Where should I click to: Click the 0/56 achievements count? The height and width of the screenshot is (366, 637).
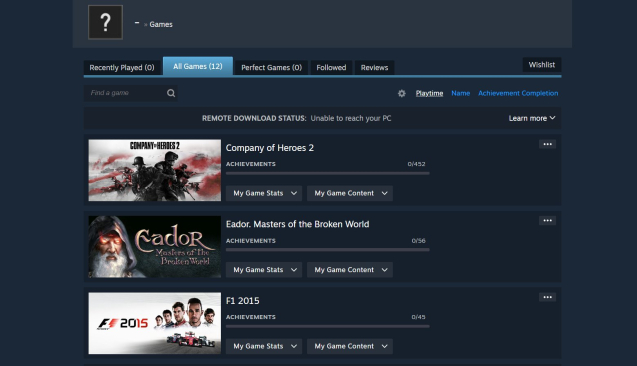click(418, 240)
